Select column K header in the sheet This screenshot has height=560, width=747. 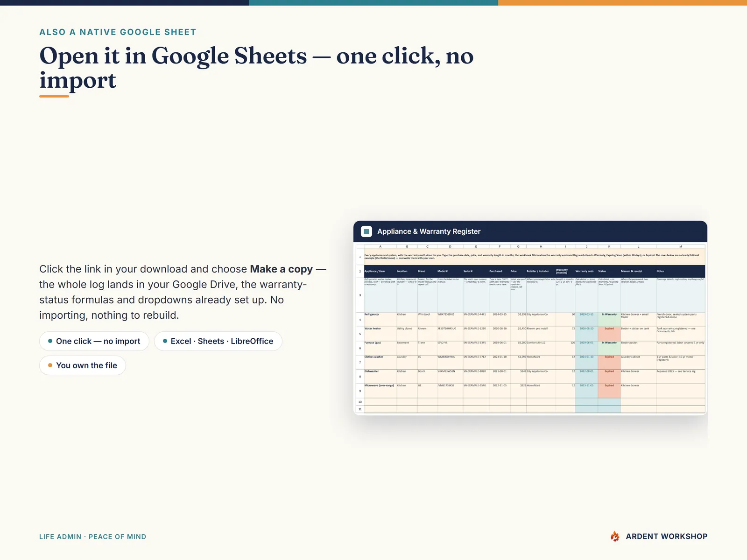[609, 246]
